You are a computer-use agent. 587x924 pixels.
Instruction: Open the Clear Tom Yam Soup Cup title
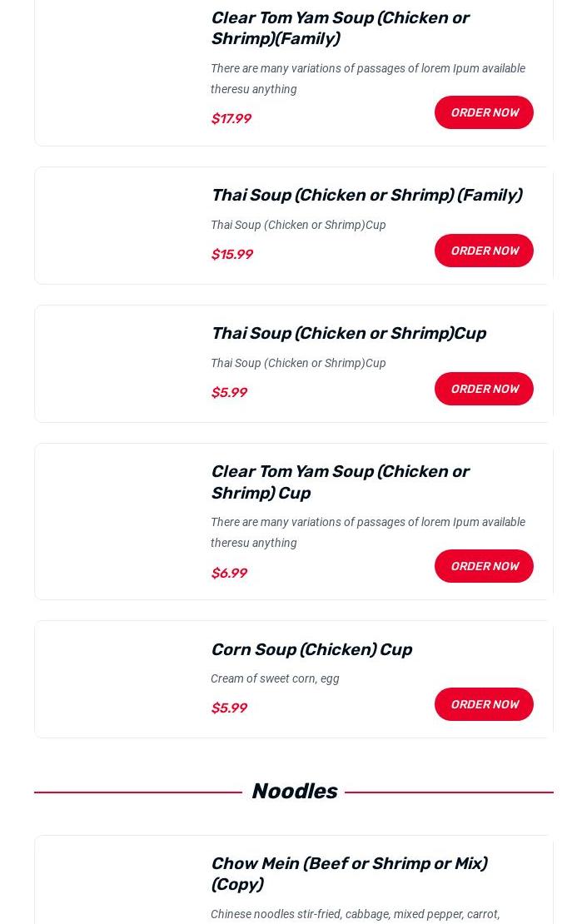[x=340, y=482]
